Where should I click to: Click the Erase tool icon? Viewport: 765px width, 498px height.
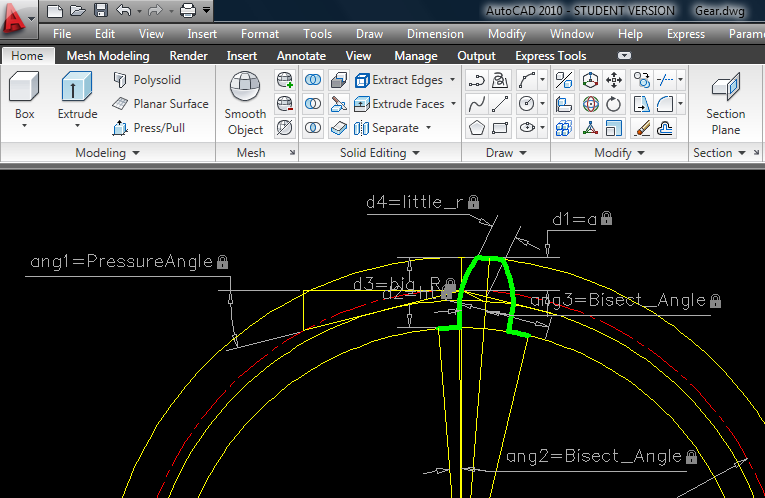(642, 128)
